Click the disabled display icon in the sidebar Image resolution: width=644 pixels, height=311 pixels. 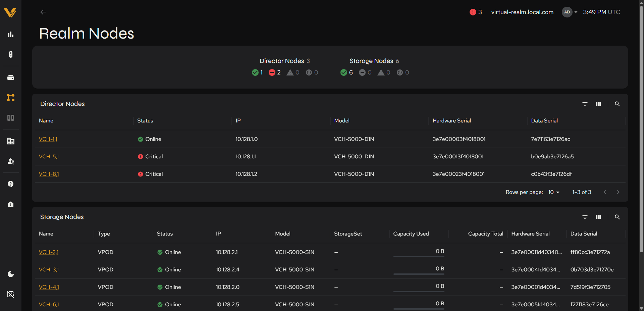pyautogui.click(x=11, y=294)
